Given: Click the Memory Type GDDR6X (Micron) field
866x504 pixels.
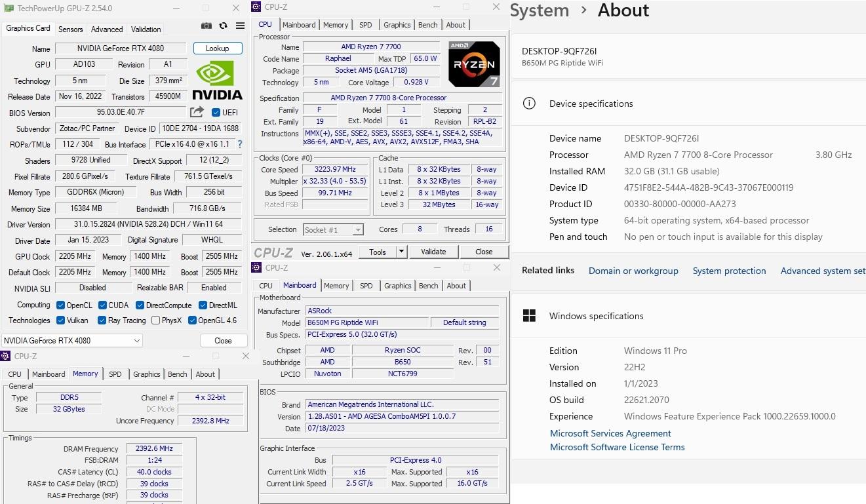Looking at the screenshot, I should (94, 193).
